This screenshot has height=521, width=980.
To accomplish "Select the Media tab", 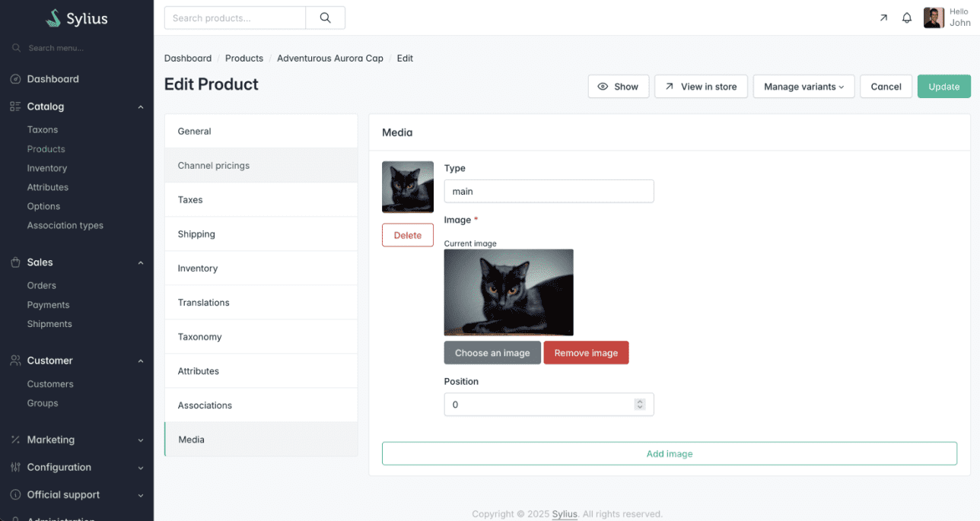I will 261,440.
